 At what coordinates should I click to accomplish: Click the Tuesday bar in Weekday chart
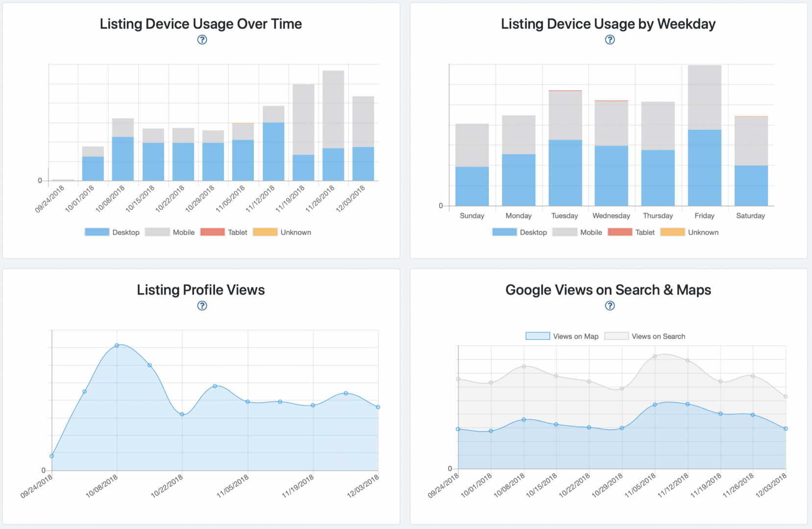[x=565, y=148]
